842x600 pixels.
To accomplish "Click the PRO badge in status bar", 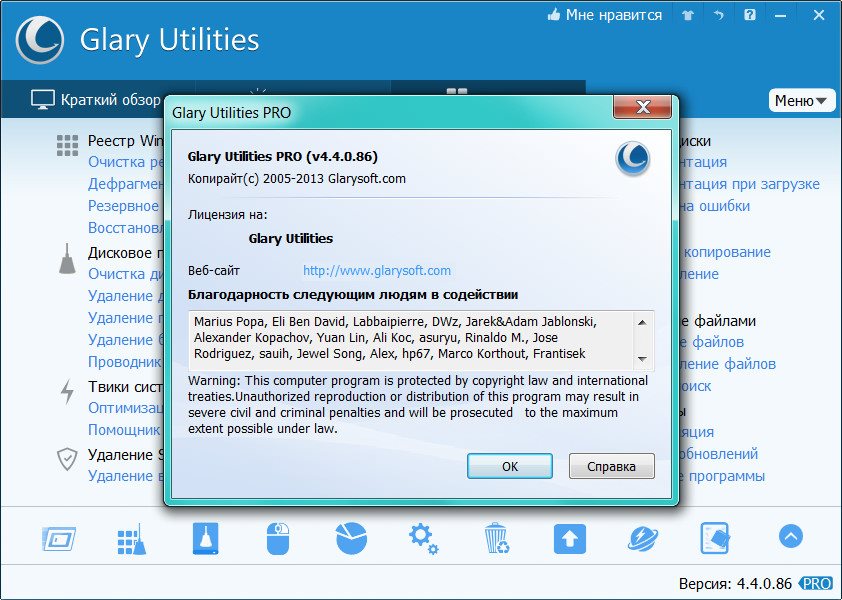I will [816, 583].
